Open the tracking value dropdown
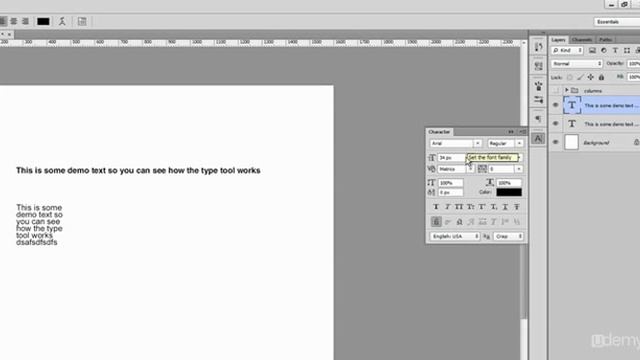The image size is (640, 360). point(519,169)
